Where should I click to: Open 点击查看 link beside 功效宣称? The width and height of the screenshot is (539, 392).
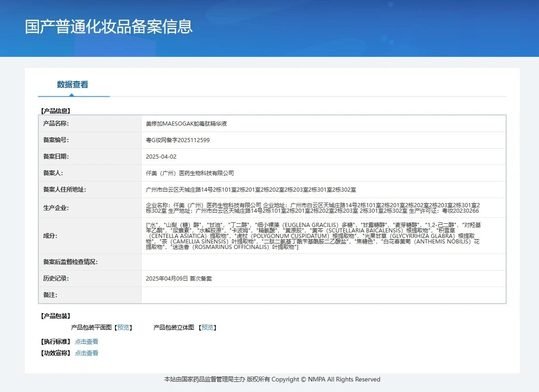(87, 353)
